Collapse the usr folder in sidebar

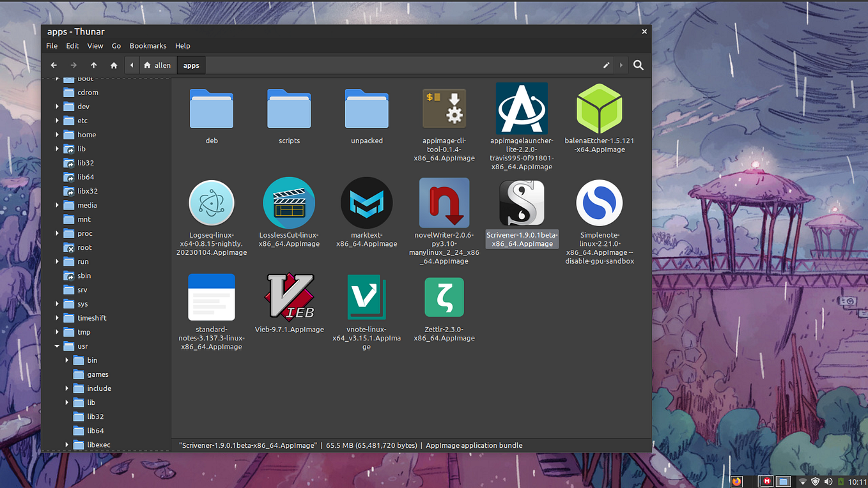pyautogui.click(x=57, y=346)
